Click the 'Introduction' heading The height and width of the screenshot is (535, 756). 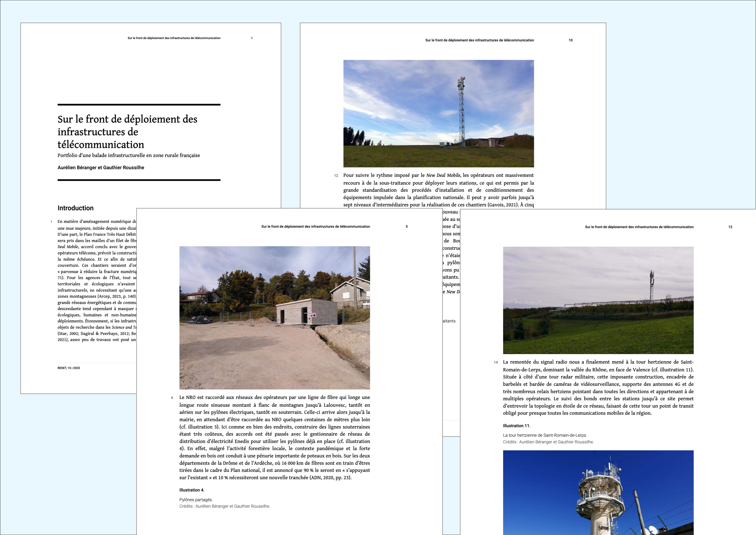click(75, 208)
